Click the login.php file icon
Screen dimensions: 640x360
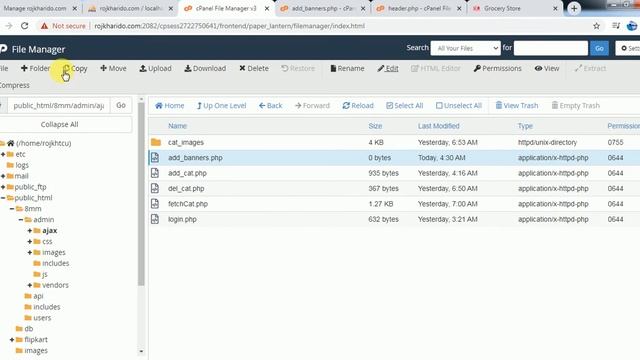[x=155, y=219]
